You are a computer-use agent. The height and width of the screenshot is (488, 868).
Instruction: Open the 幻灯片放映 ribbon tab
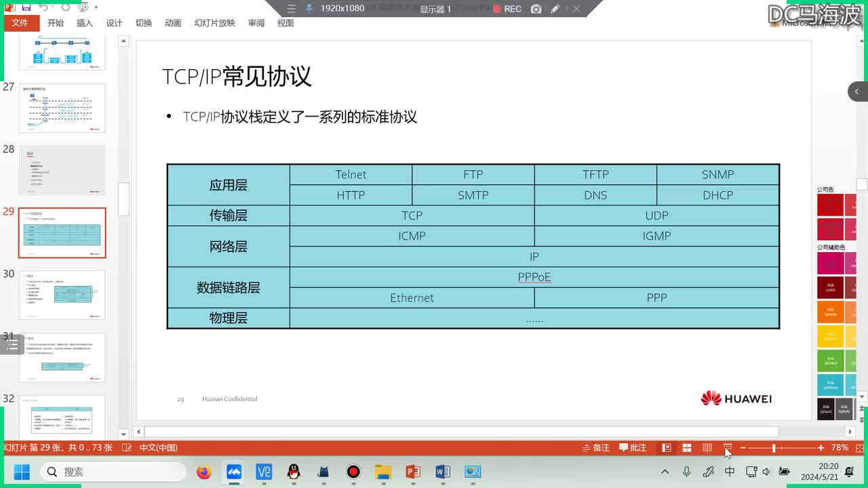coord(215,23)
